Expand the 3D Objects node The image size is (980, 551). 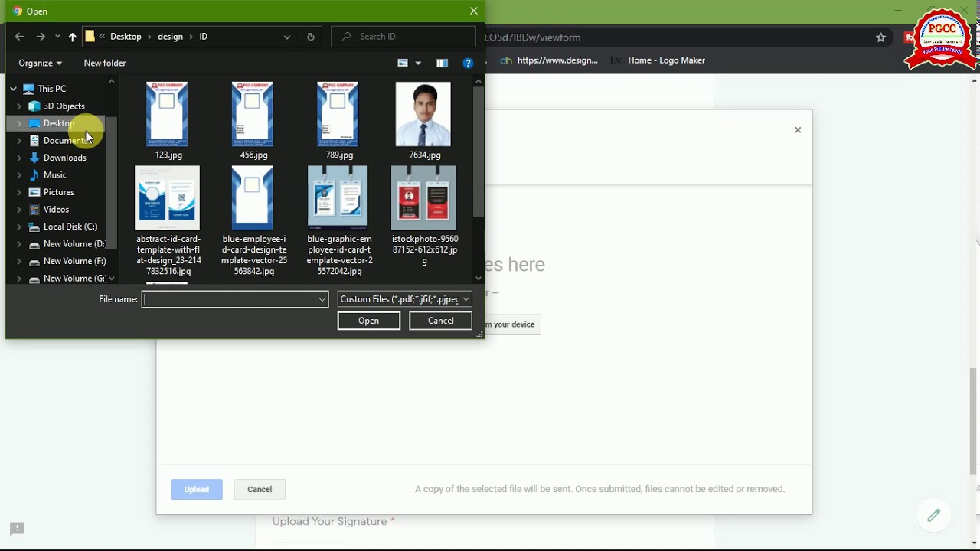(19, 106)
